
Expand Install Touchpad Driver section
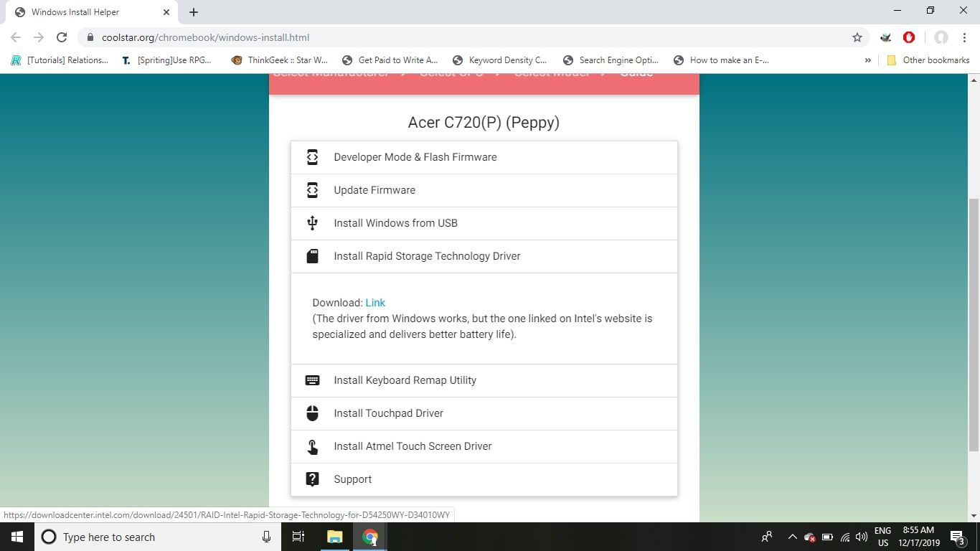(x=484, y=413)
